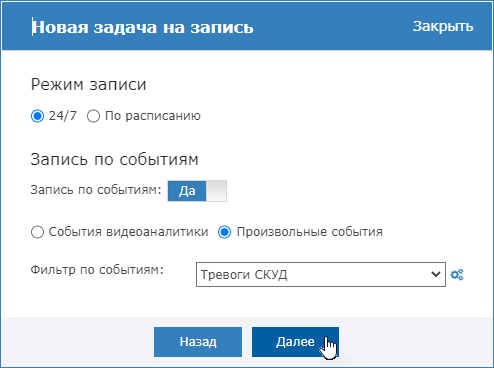Click the grey handle of event switch

(216, 191)
